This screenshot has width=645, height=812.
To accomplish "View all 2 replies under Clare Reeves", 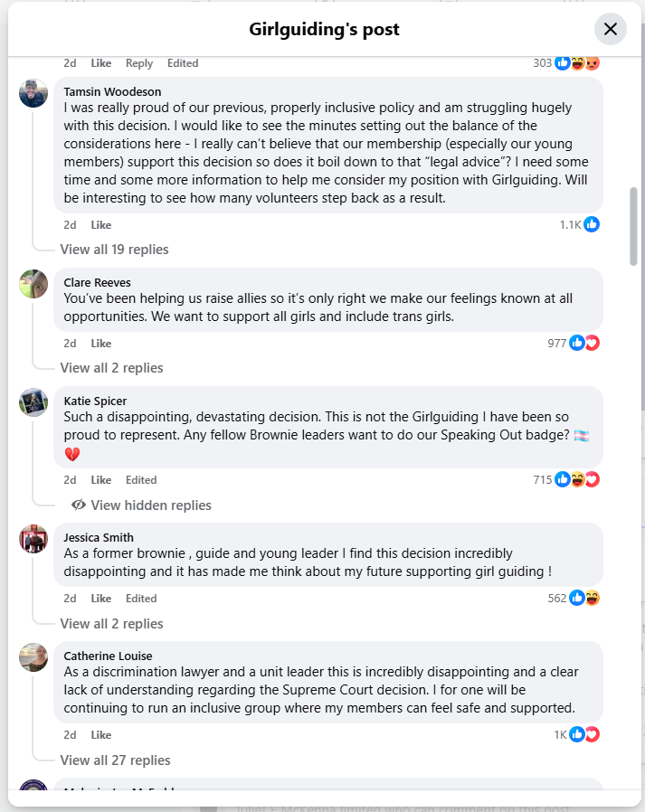I will coord(111,368).
